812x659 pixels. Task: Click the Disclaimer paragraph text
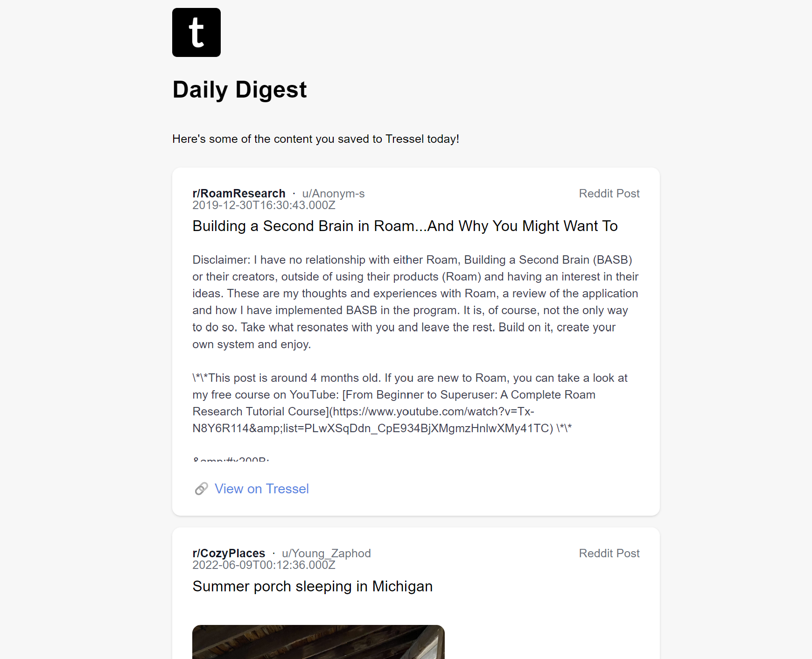click(x=415, y=301)
